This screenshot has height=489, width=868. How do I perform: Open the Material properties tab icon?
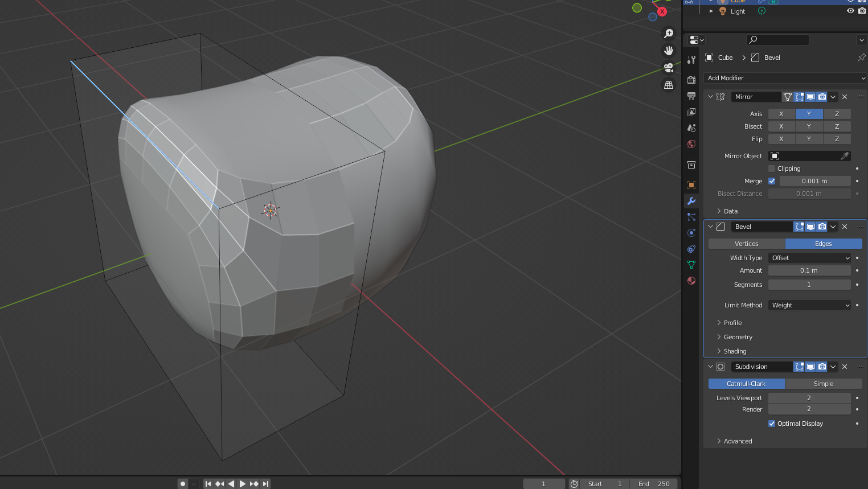pos(691,281)
